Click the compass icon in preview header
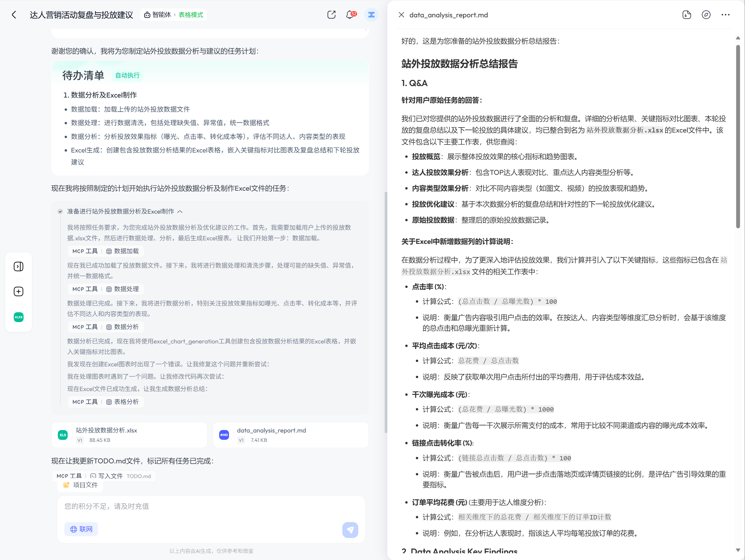Image resolution: width=745 pixels, height=560 pixels. [x=706, y=15]
